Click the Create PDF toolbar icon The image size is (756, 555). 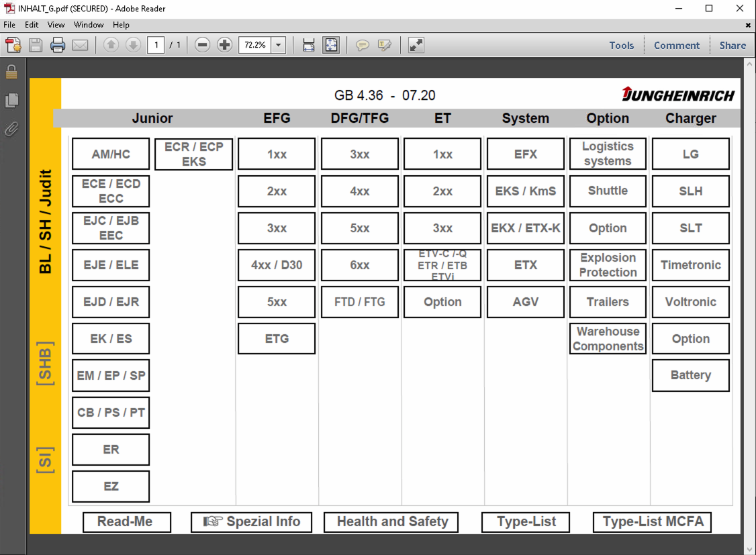[x=13, y=45]
